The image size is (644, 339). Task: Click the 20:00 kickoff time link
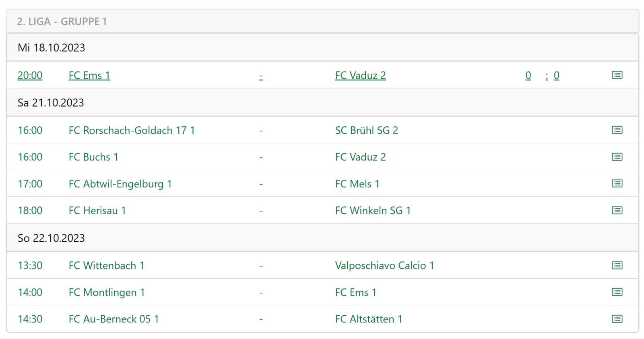[30, 76]
